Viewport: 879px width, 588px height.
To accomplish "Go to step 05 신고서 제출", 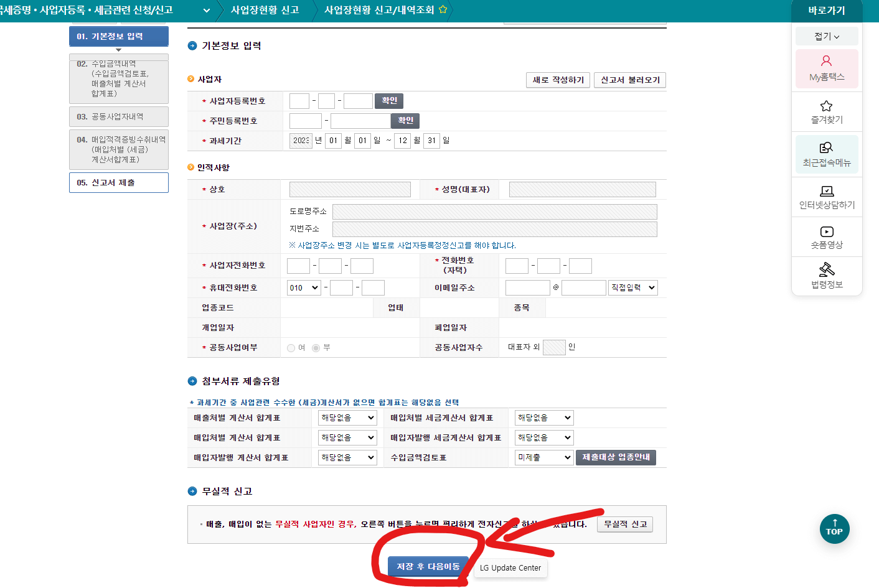I will click(118, 182).
